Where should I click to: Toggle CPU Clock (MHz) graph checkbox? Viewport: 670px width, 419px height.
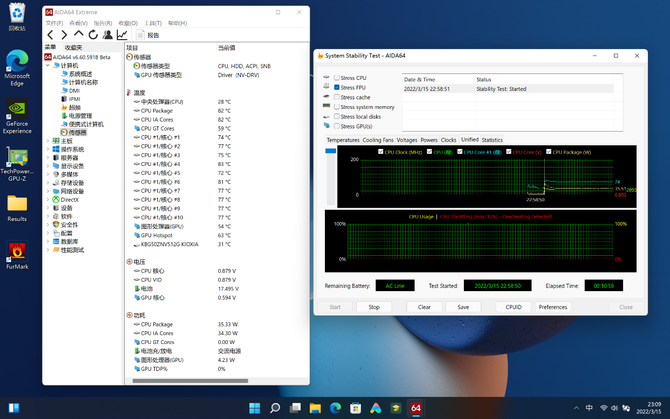380,152
